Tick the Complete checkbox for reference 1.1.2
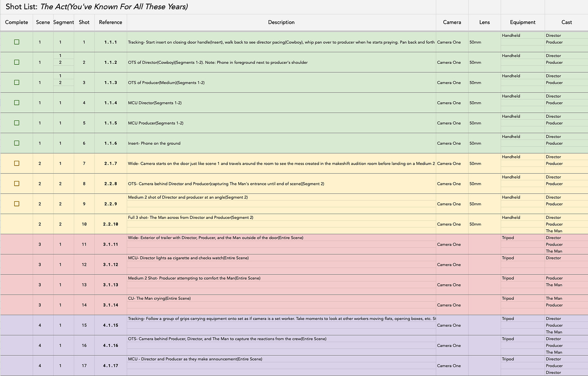 coord(17,62)
